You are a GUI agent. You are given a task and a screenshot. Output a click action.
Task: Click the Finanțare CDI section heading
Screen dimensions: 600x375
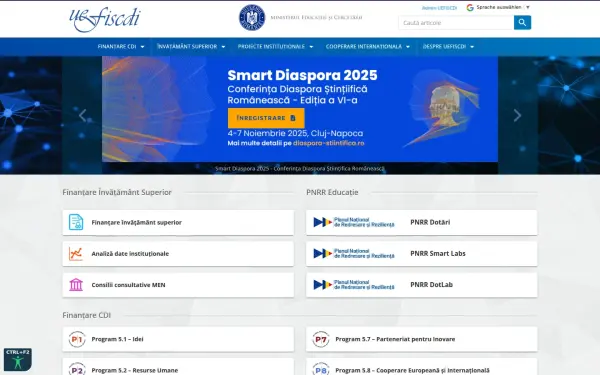pyautogui.click(x=86, y=315)
